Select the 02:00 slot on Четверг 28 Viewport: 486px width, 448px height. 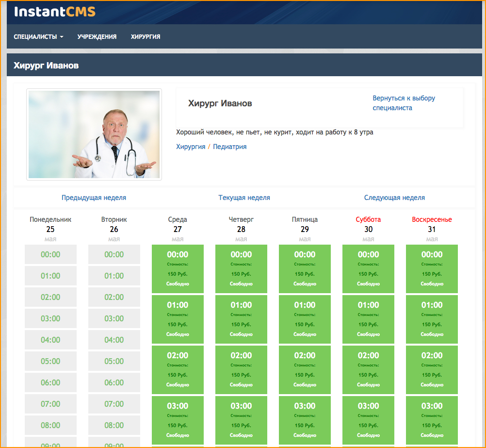pyautogui.click(x=241, y=370)
